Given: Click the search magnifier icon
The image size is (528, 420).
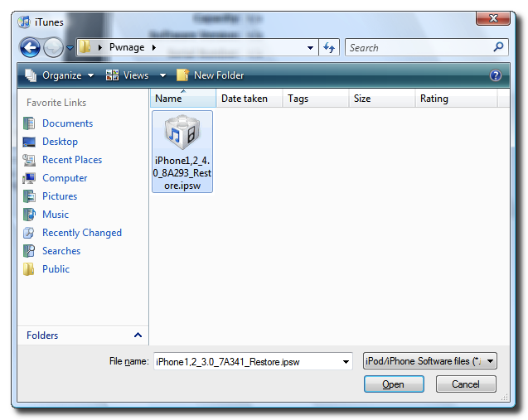Looking at the screenshot, I should pos(498,46).
